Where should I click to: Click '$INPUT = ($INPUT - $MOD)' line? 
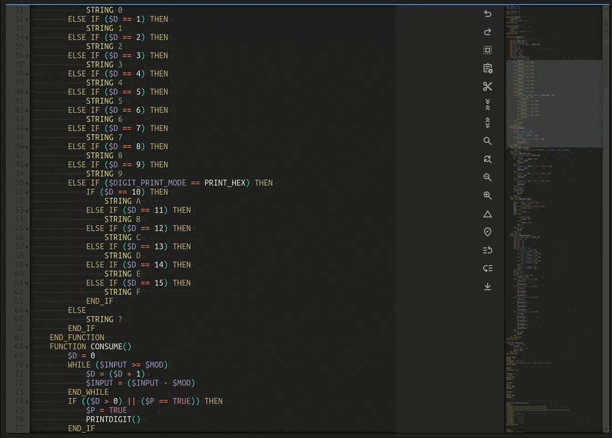(141, 383)
